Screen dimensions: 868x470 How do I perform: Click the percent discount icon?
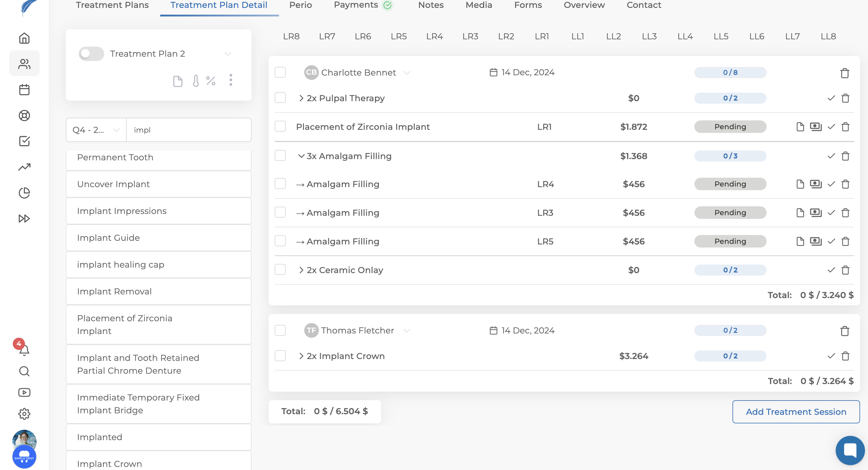211,81
